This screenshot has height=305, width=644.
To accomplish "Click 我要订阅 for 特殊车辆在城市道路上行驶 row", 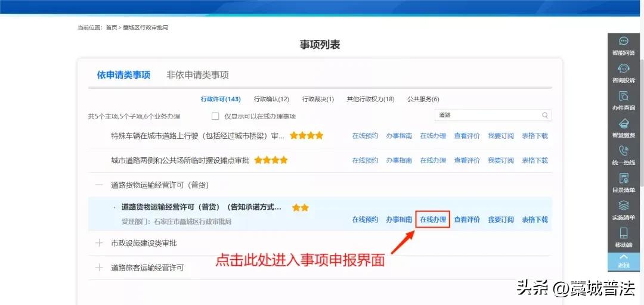I will [501, 136].
